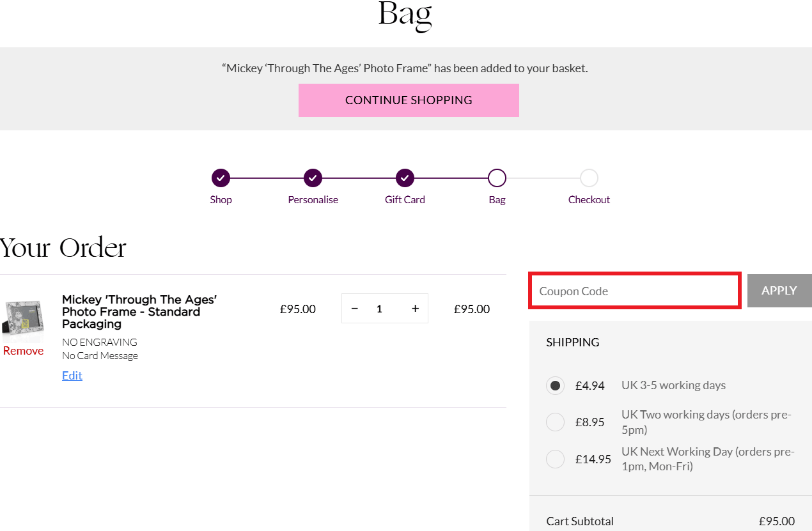Click the 'SHIPPING' heading

(x=573, y=342)
